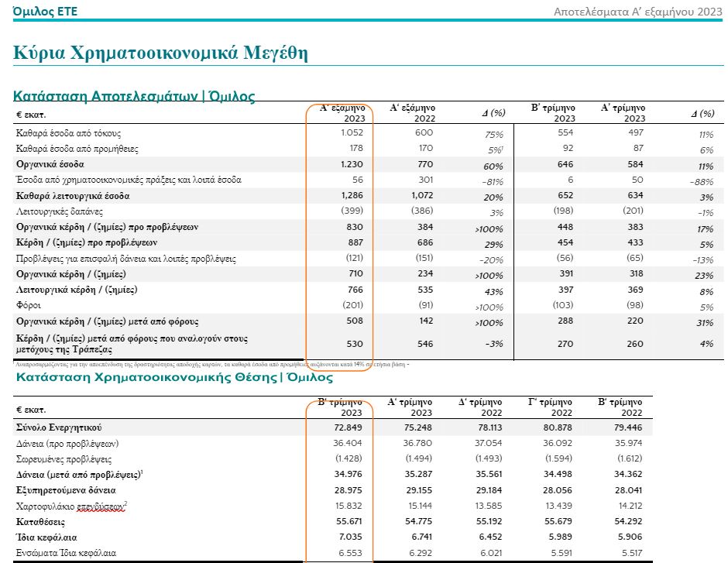Viewport: 728px width, 563px height.
Task: Click the "Α' εξάμηνο 2023" column header
Action: coord(340,113)
